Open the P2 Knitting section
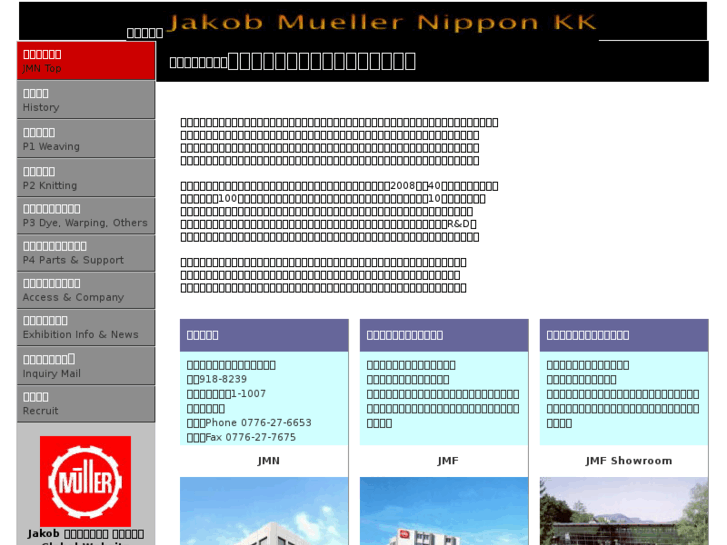 [x=86, y=178]
